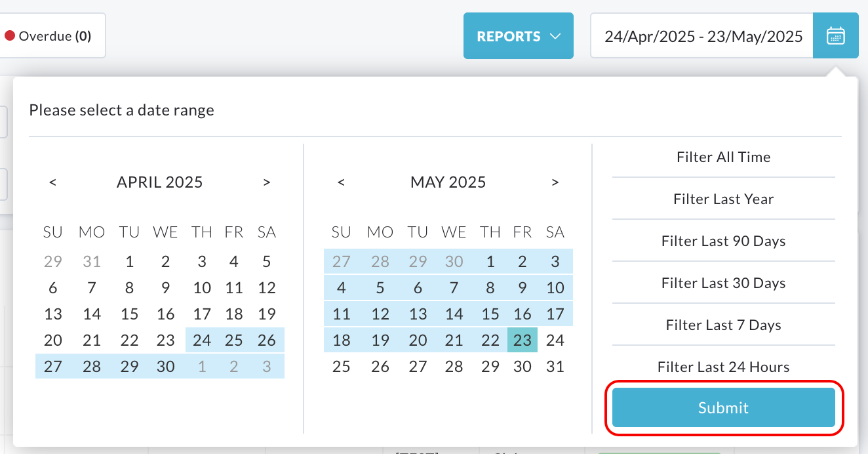Click the calendar icon beside the date range
The width and height of the screenshot is (868, 454).
tap(835, 35)
